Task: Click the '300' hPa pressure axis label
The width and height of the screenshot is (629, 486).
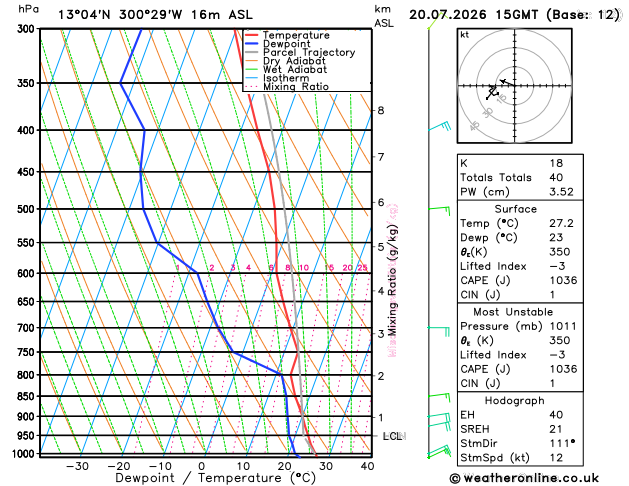Action: [28, 29]
